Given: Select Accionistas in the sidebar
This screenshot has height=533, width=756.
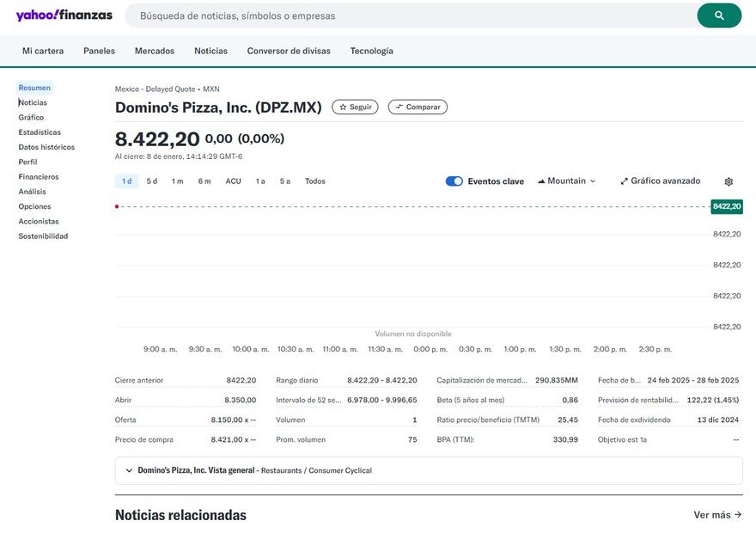Looking at the screenshot, I should point(39,222).
